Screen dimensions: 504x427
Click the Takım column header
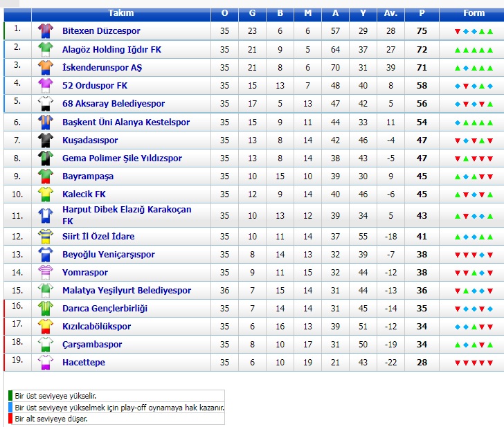pos(121,13)
